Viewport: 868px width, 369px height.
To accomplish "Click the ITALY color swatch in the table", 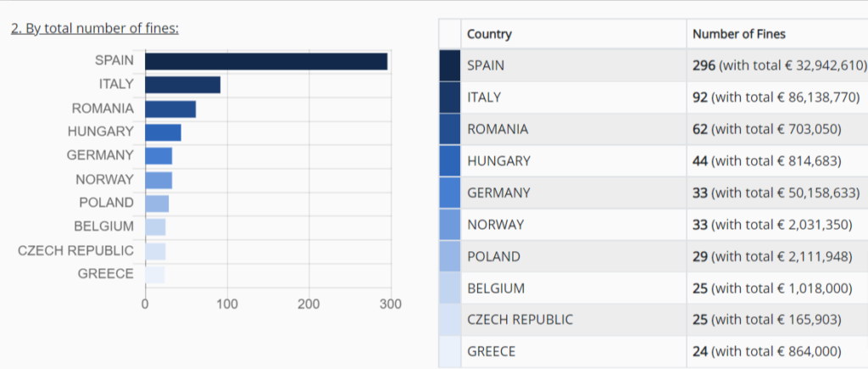I will 449,98.
